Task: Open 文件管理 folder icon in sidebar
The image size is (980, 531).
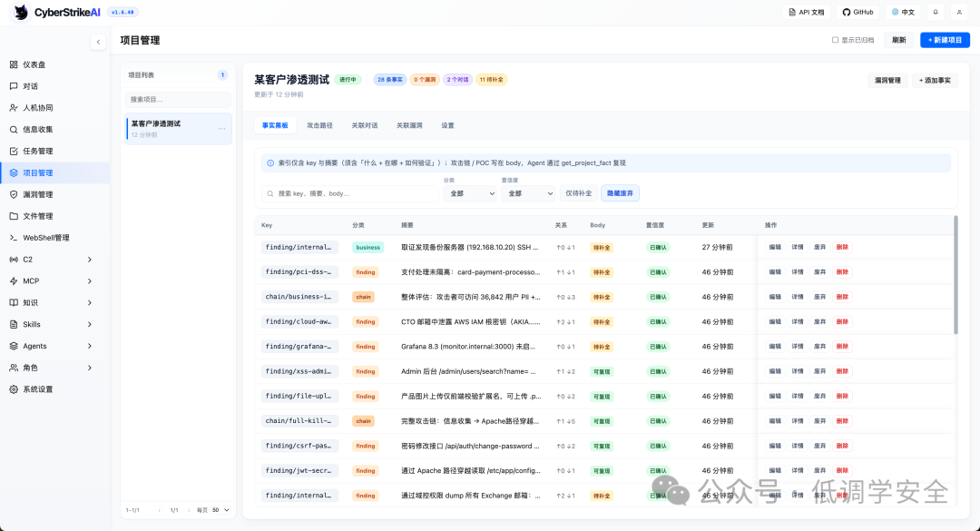Action: point(14,216)
